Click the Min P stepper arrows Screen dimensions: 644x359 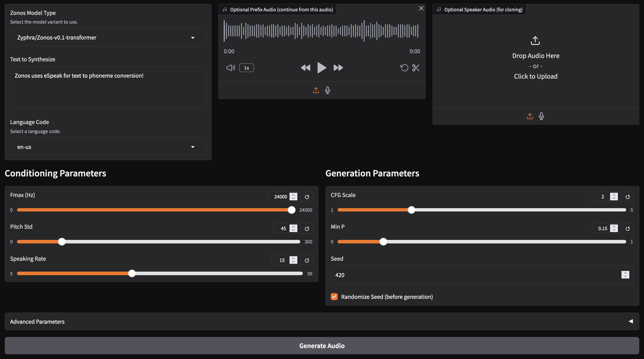coord(614,229)
